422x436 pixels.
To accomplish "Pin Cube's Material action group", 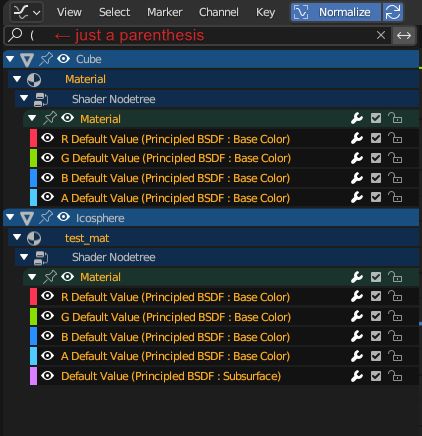I will 50,118.
